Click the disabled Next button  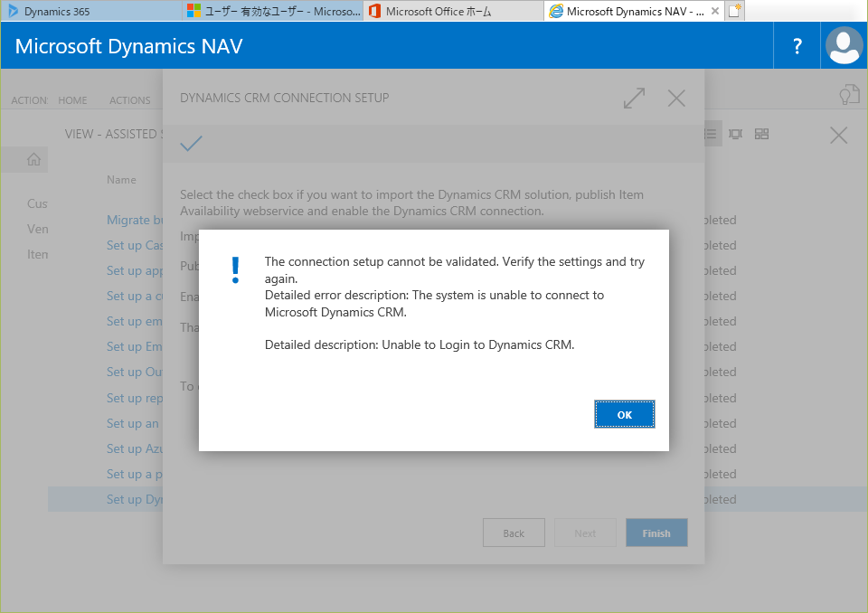pos(585,533)
